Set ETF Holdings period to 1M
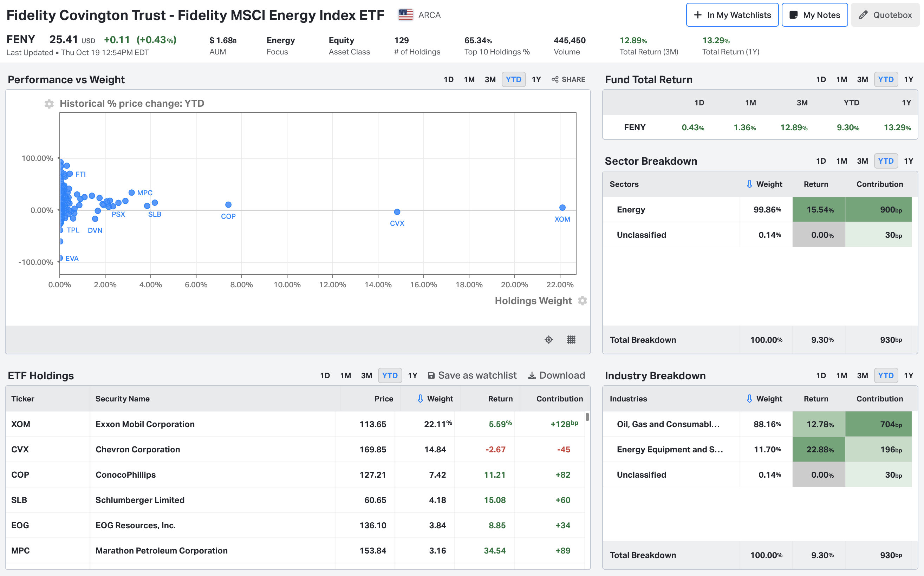 [345, 375]
